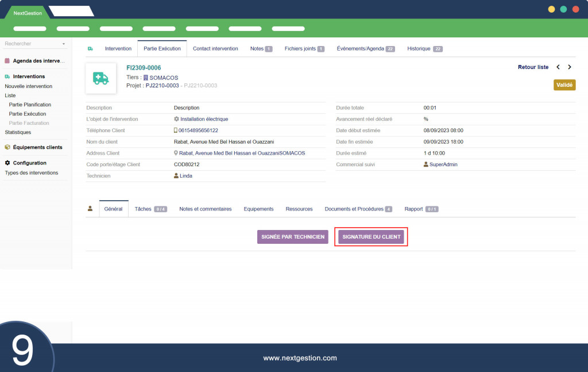Click Signée par technicien button
Screen dimensions: 588x372
[293, 237]
